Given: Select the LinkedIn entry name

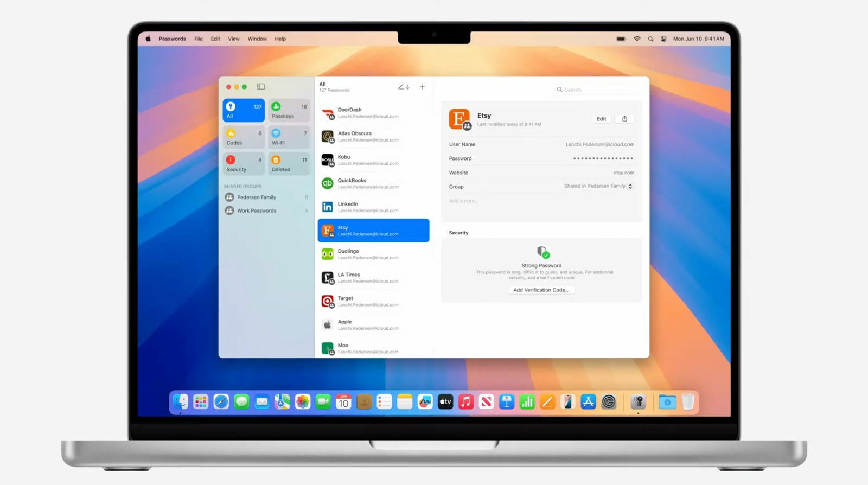Looking at the screenshot, I should [348, 204].
